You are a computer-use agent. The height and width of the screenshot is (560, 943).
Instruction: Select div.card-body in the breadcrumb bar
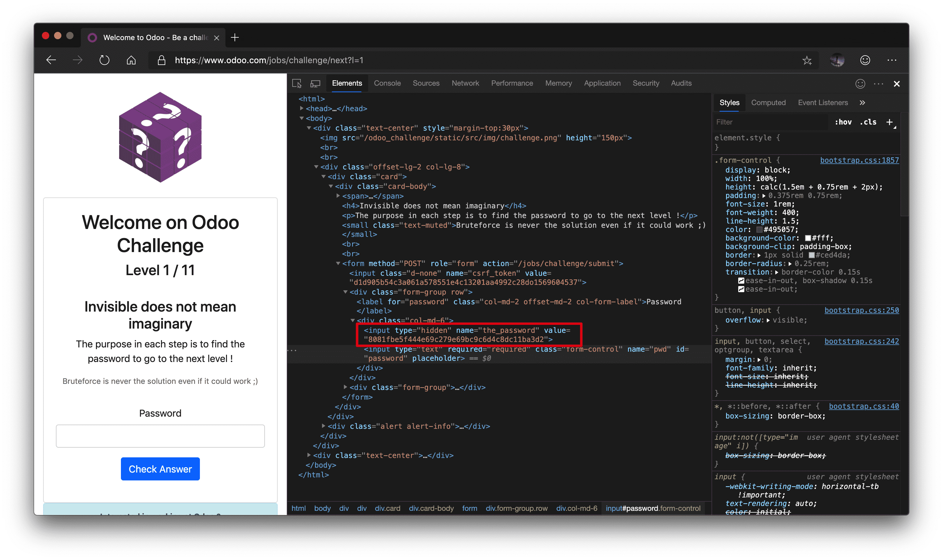[x=431, y=508]
